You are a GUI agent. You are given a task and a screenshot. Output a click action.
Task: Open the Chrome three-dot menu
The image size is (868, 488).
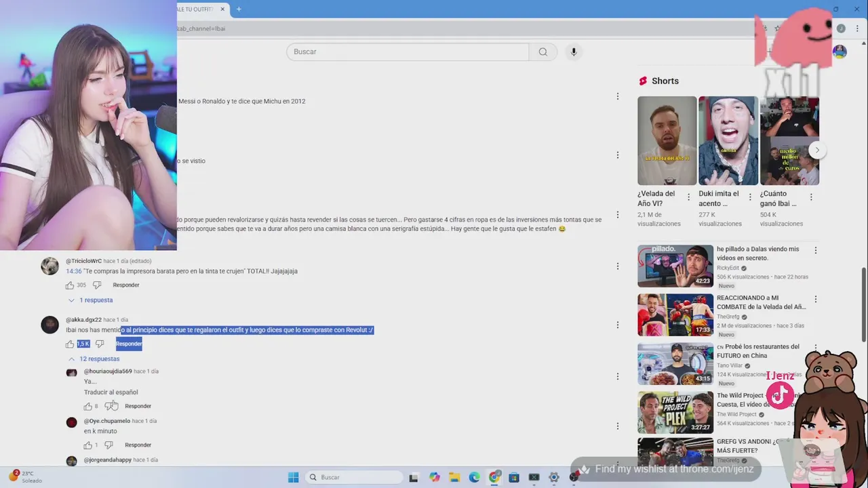coord(858,28)
